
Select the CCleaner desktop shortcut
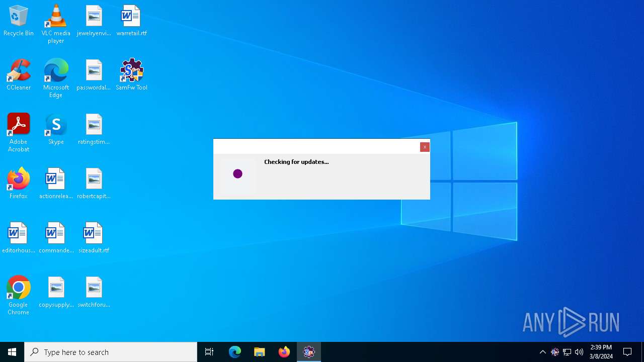click(19, 75)
